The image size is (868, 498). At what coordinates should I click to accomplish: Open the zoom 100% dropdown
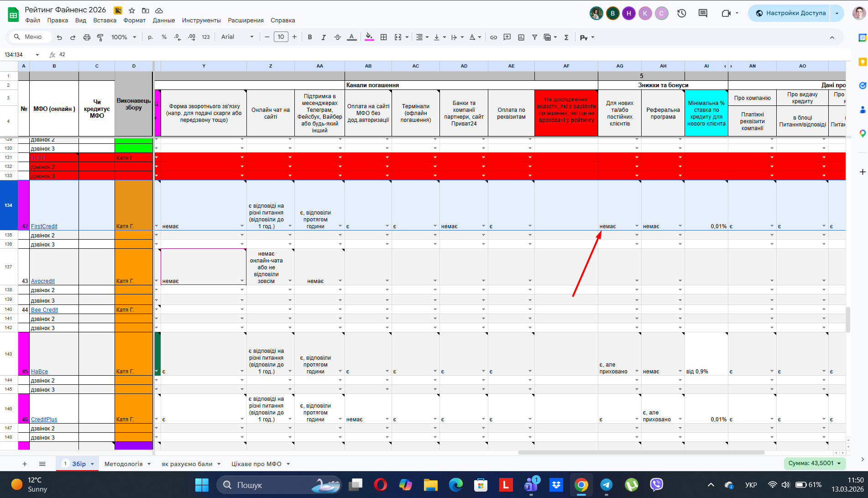[124, 37]
